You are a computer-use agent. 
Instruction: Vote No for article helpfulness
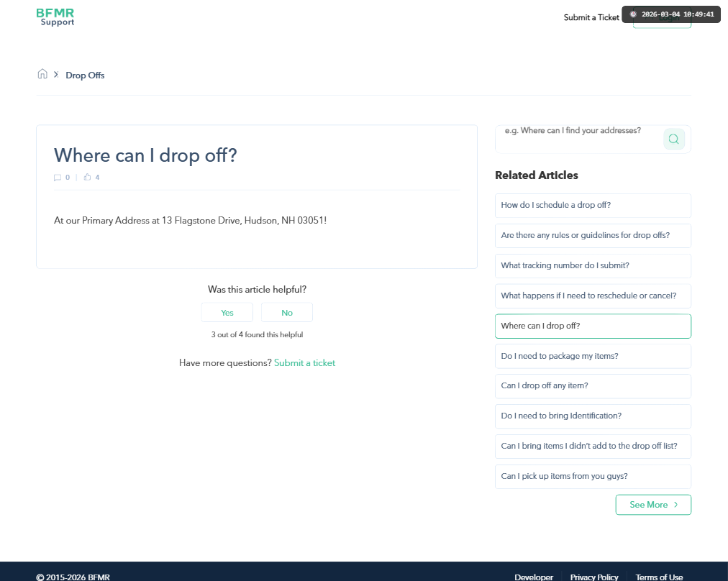click(287, 313)
